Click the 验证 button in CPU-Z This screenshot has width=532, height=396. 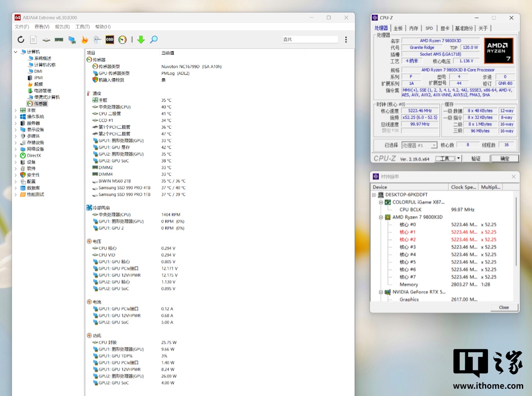476,158
